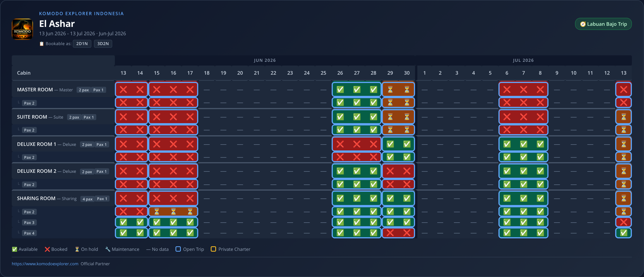The image size is (644, 277).
Task: Click the KOMODO EXPLORER INDONESIA heading
Action: click(x=81, y=13)
